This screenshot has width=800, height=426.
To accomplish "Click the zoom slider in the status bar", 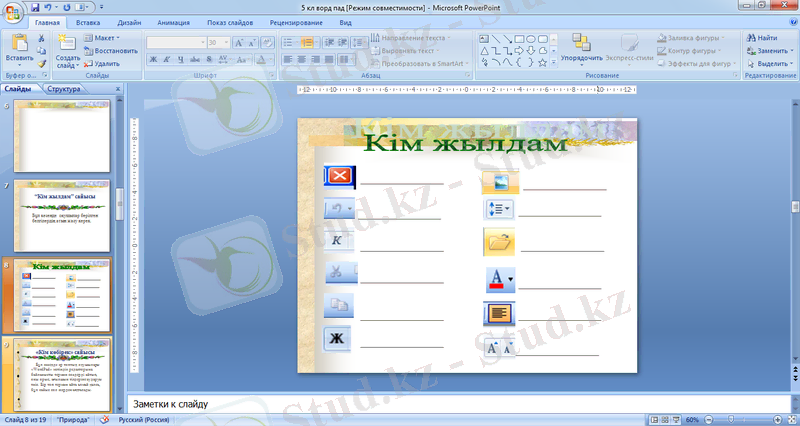I will point(744,419).
